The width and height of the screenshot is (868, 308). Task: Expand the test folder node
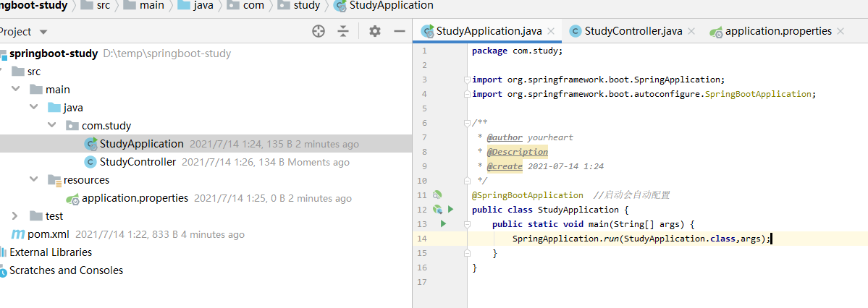pyautogui.click(x=15, y=215)
